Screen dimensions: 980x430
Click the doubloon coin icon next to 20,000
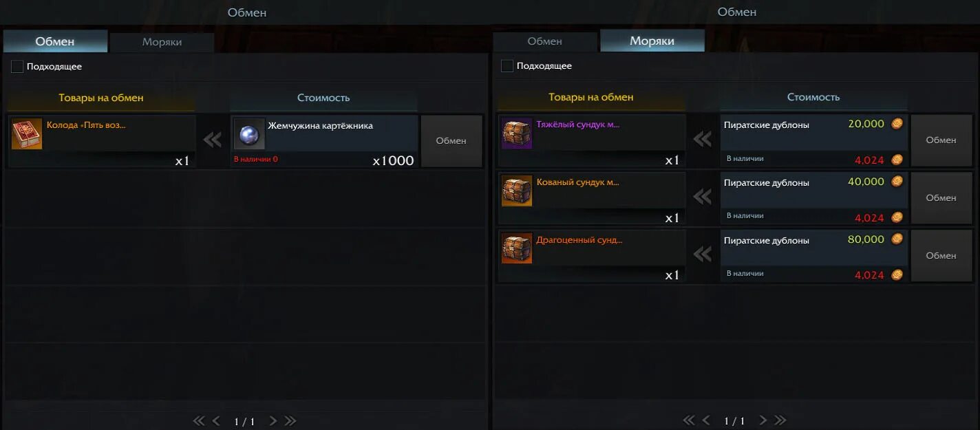point(897,124)
